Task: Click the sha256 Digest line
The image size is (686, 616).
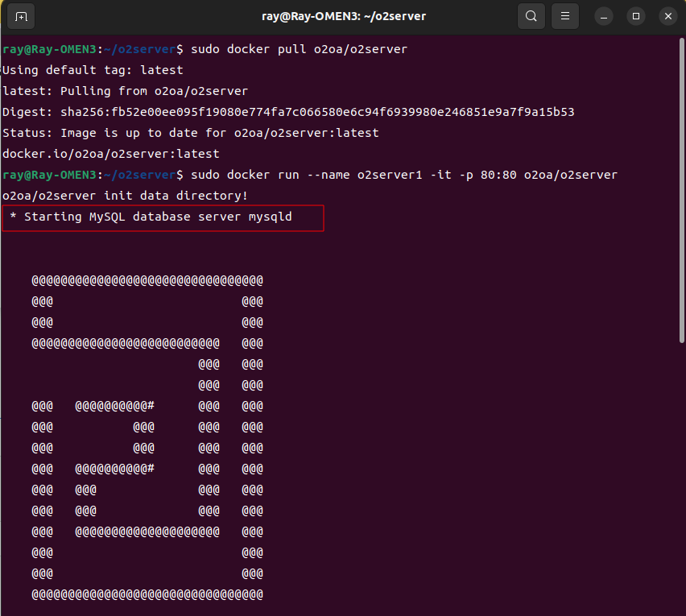Action: pos(288,112)
